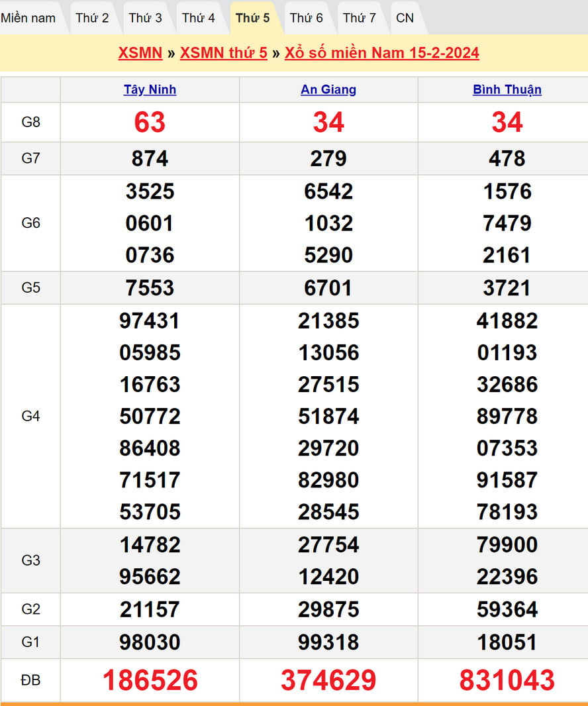Select Tây Ninh special prize 186526

pyautogui.click(x=150, y=680)
